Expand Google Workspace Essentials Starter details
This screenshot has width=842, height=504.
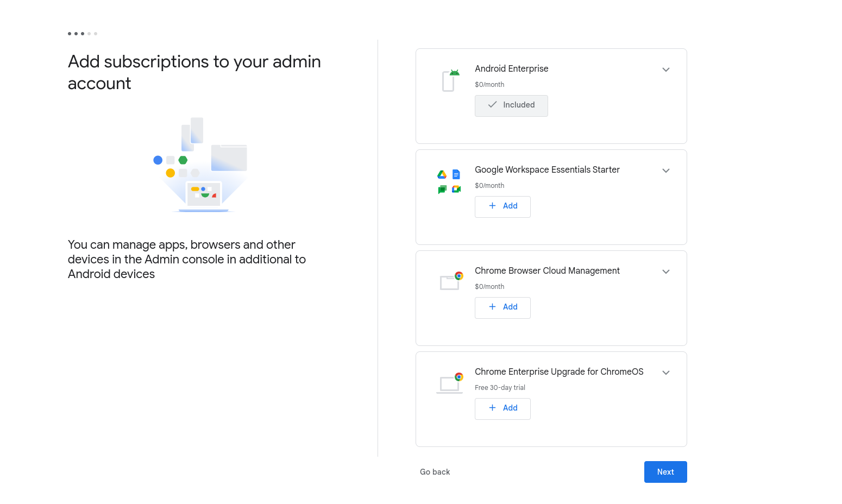[x=666, y=171]
